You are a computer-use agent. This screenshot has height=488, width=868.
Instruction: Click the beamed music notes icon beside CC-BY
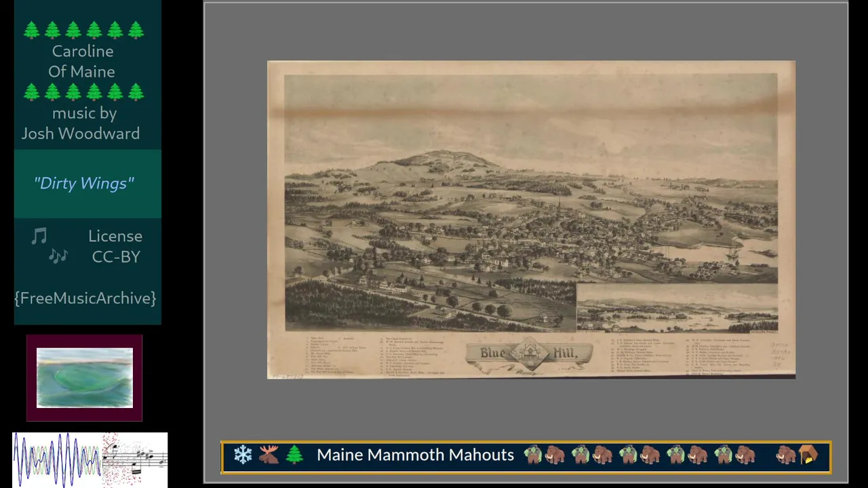coord(58,256)
